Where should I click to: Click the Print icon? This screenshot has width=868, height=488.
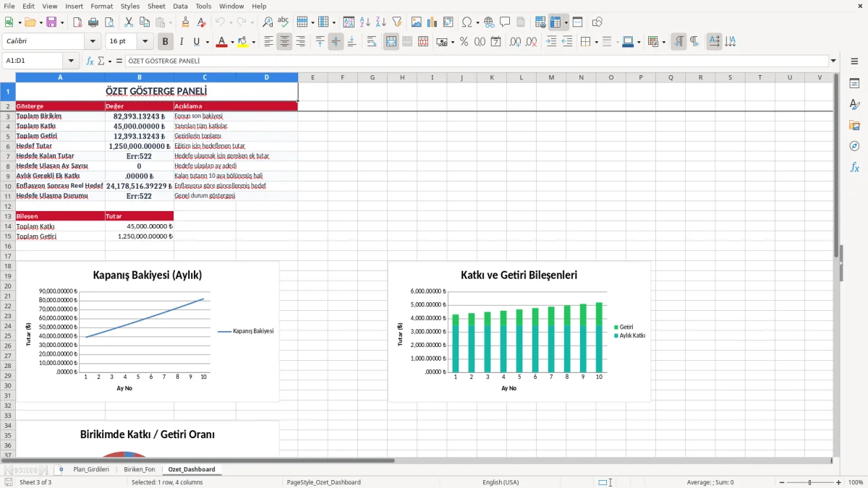pos(93,22)
